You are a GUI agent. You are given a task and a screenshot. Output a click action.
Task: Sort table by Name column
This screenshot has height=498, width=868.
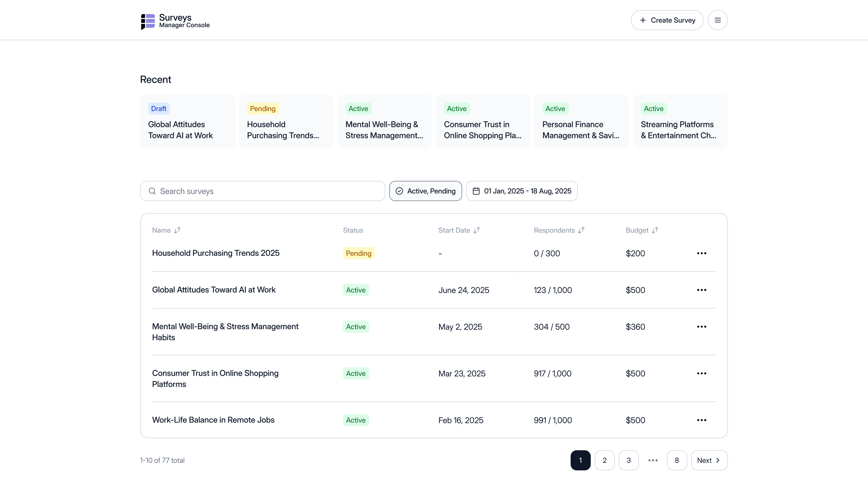(x=177, y=230)
